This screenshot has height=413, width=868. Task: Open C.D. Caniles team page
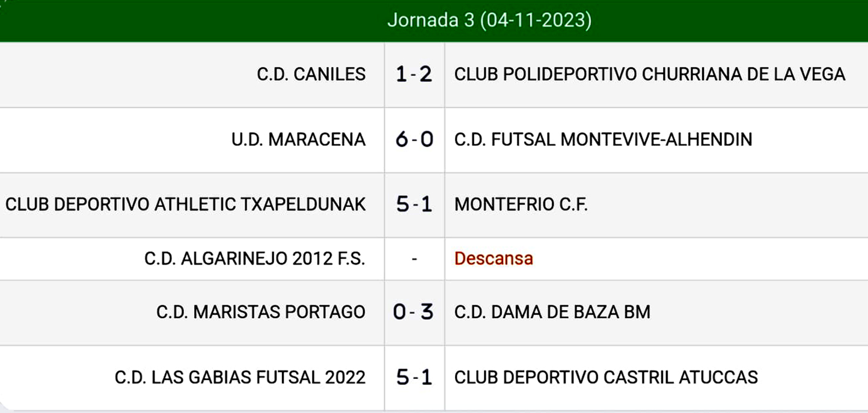point(311,74)
